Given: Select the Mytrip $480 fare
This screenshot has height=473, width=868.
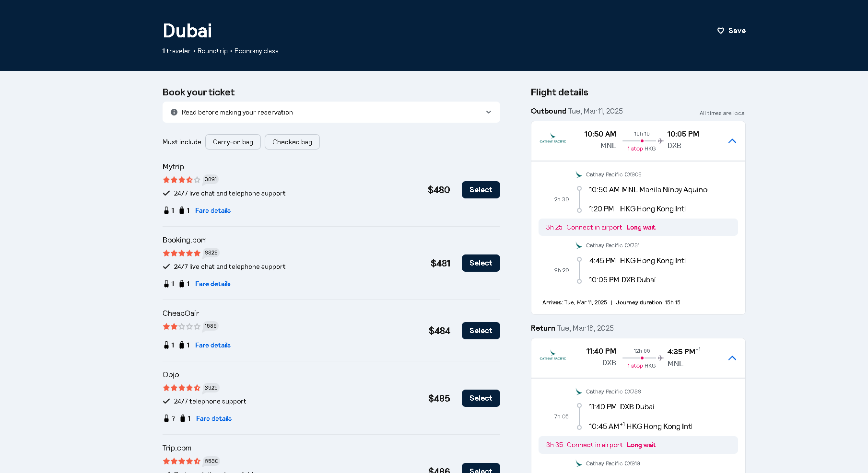Looking at the screenshot, I should coord(481,190).
